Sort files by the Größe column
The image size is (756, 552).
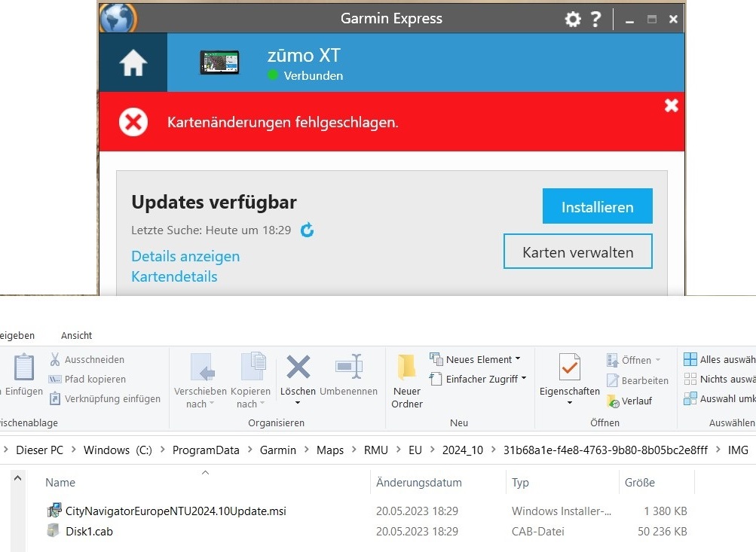tap(639, 483)
